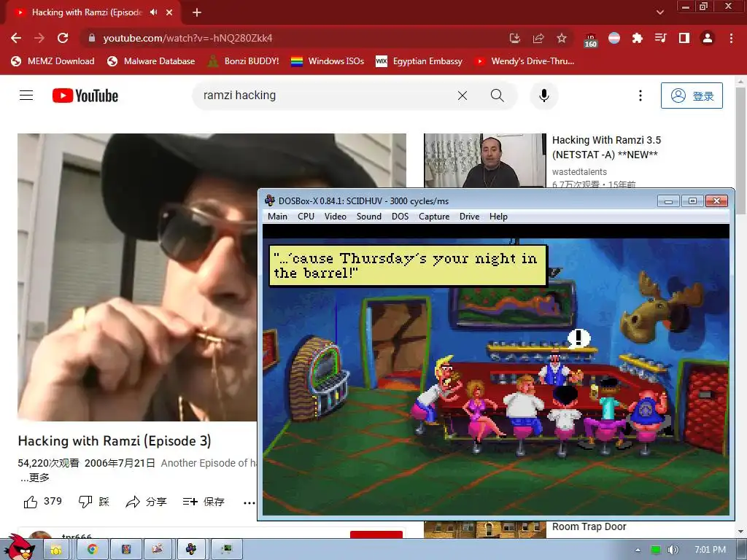747x560 pixels.
Task: Search by voice with microphone button
Action: click(x=543, y=96)
